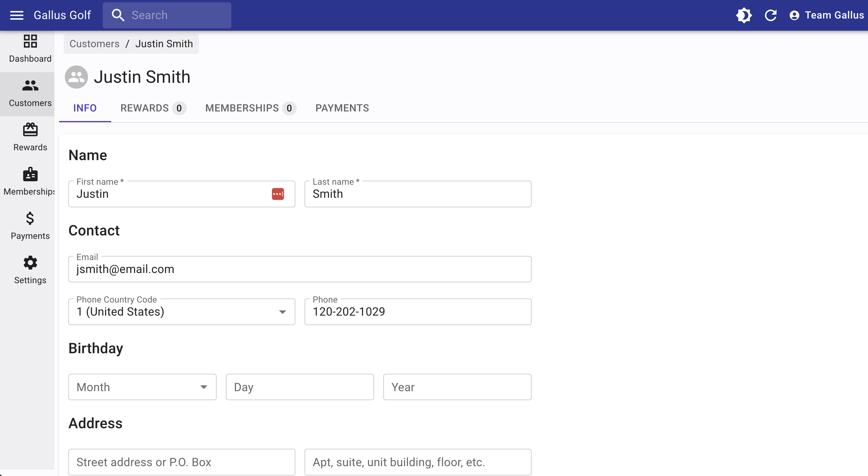The image size is (868, 476).
Task: Open the Team Gallus account menu
Action: pyautogui.click(x=827, y=15)
